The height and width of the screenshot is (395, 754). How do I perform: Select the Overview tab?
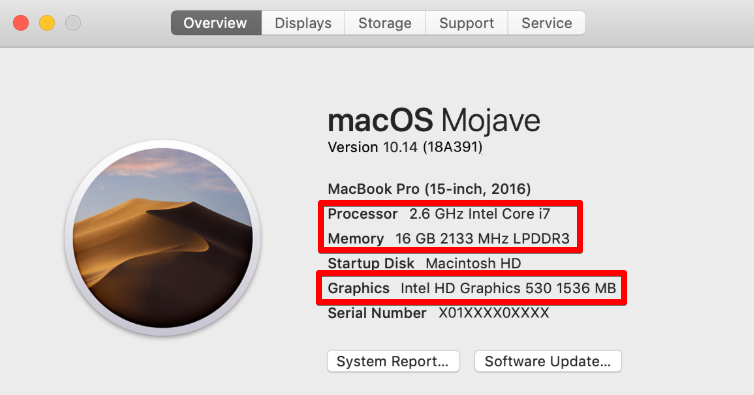(216, 23)
